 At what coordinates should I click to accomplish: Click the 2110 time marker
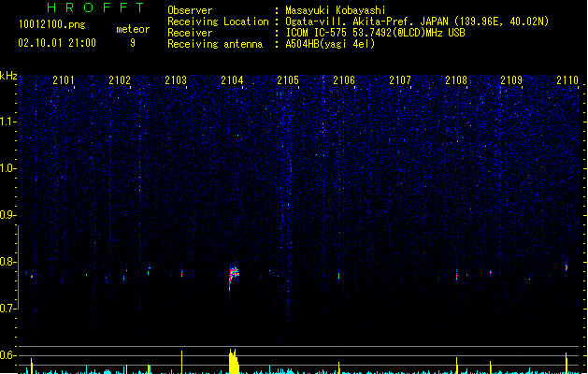coord(567,79)
